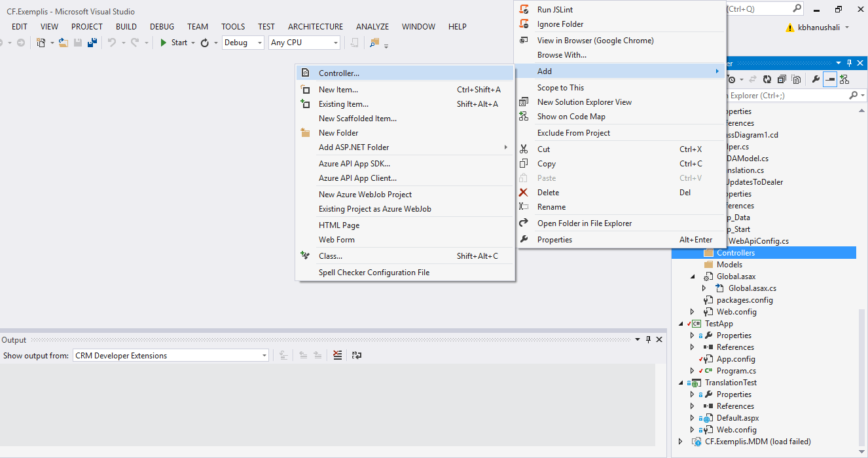Choose Controller... from the Add submenu
The height and width of the screenshot is (458, 868).
tap(405, 73)
